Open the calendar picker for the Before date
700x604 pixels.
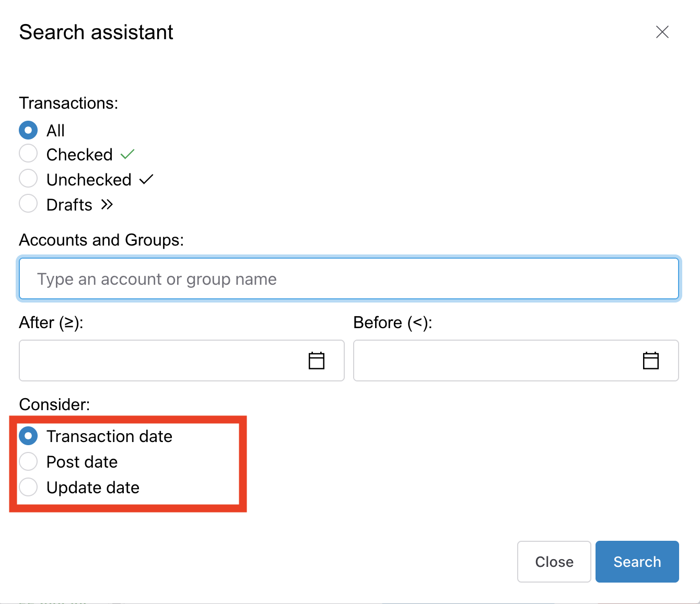(650, 360)
